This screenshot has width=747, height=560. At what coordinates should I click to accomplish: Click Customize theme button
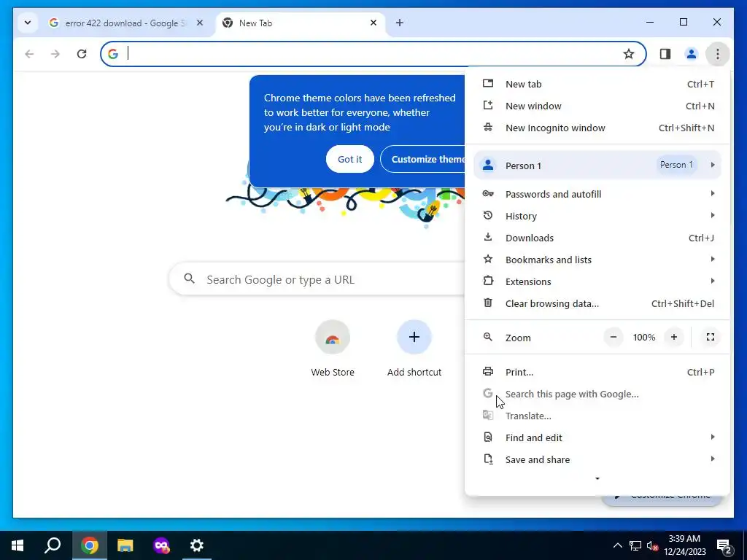pyautogui.click(x=424, y=160)
